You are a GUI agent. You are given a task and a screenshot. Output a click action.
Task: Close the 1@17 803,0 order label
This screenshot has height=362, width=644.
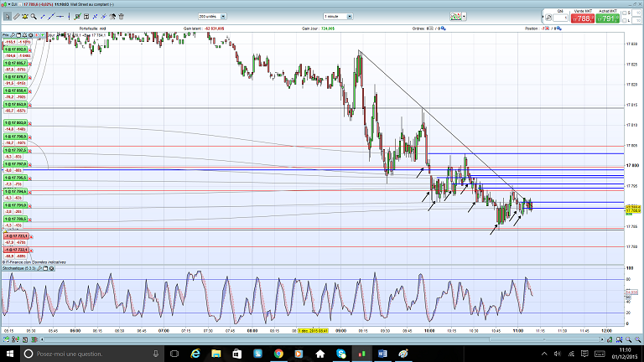point(29,123)
